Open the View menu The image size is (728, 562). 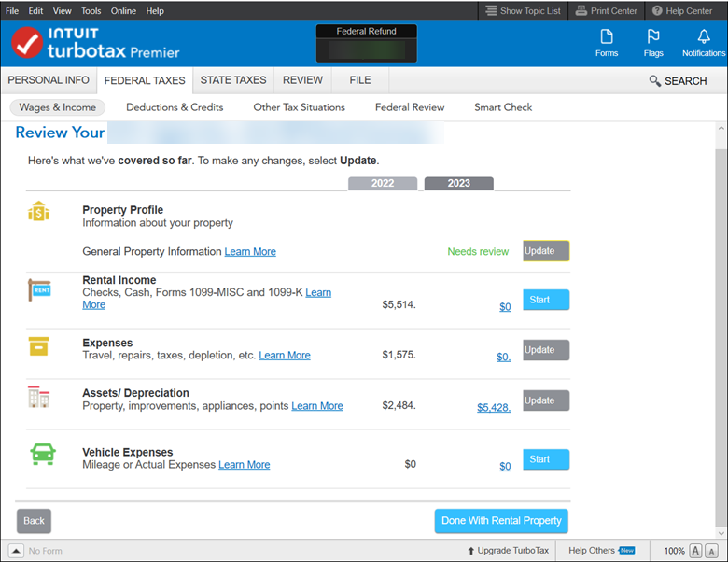[x=62, y=10]
